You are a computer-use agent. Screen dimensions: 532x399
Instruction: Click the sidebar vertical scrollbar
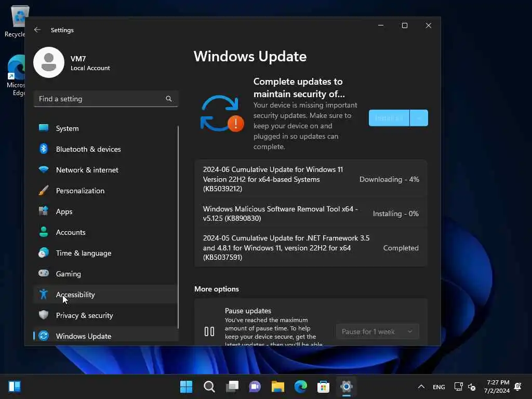point(178,227)
